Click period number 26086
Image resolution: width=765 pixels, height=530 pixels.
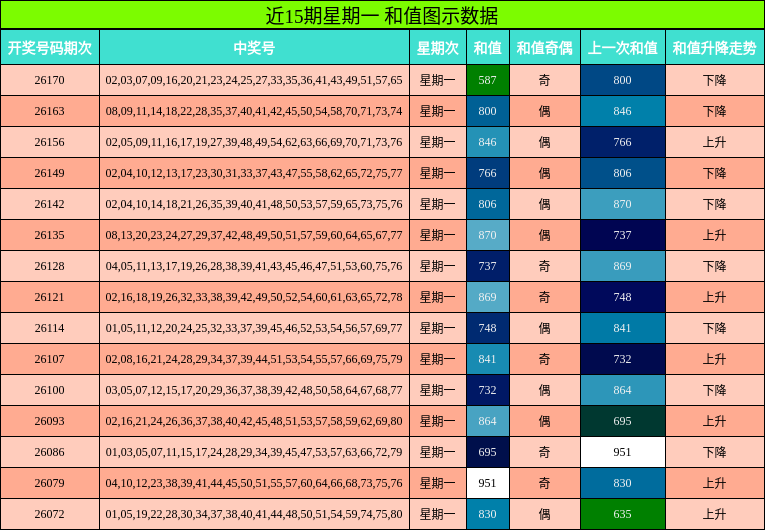pos(50,452)
